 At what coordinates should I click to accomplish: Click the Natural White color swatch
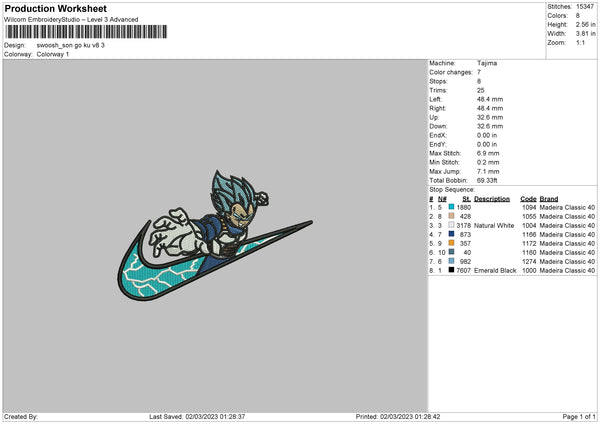(451, 225)
